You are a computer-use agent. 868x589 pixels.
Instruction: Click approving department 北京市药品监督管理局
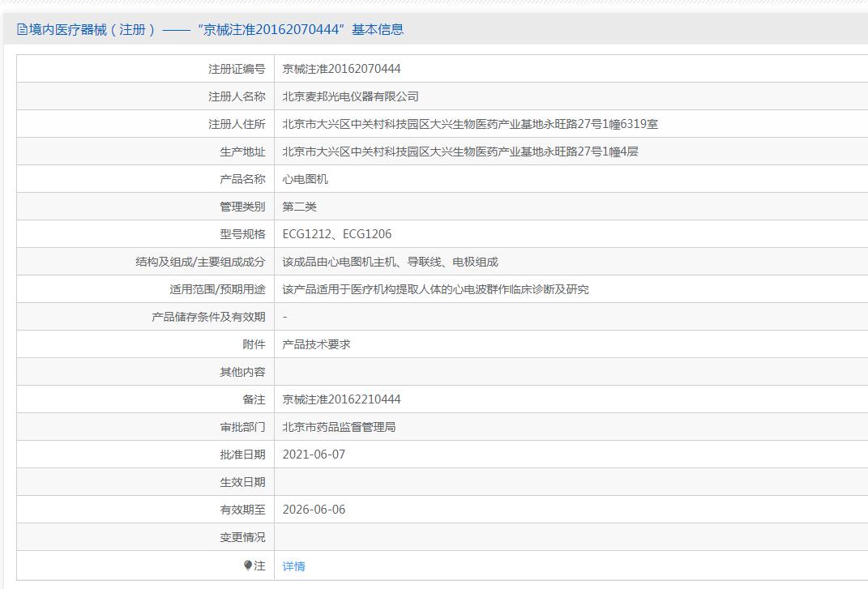tap(340, 427)
